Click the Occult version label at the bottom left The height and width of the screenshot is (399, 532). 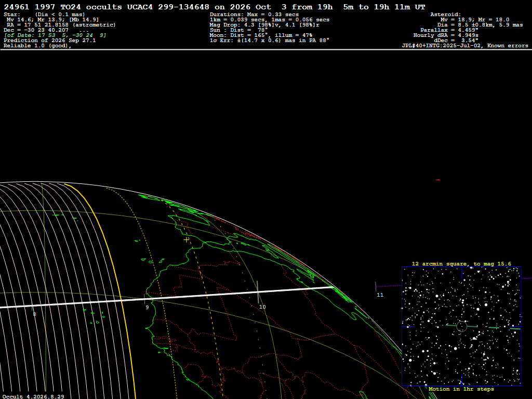[33, 396]
